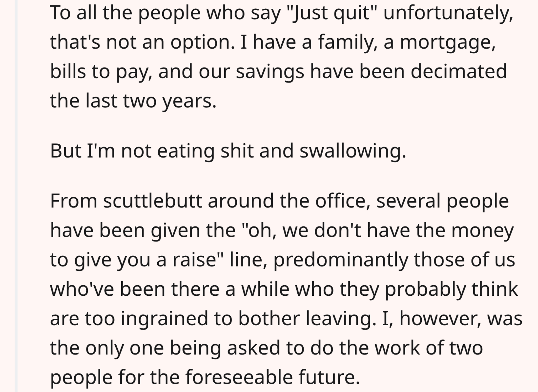Click the word "scuttlebutt"
The image size is (538, 392).
click(153, 201)
